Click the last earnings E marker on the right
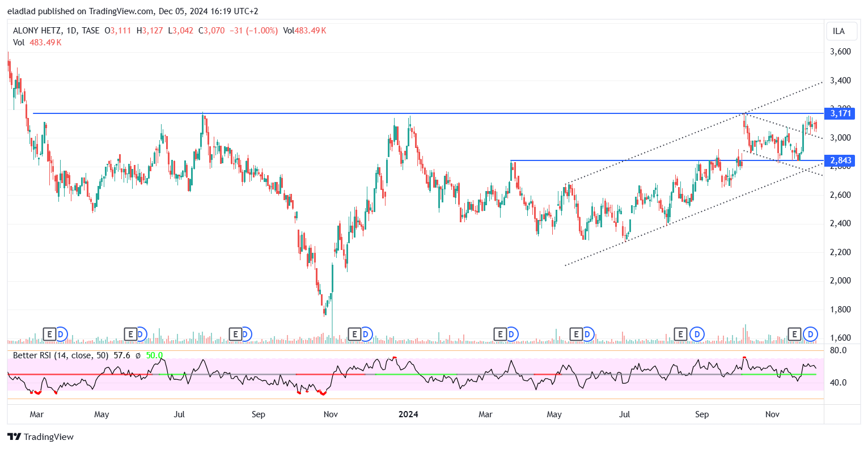The image size is (868, 449). pyautogui.click(x=794, y=334)
